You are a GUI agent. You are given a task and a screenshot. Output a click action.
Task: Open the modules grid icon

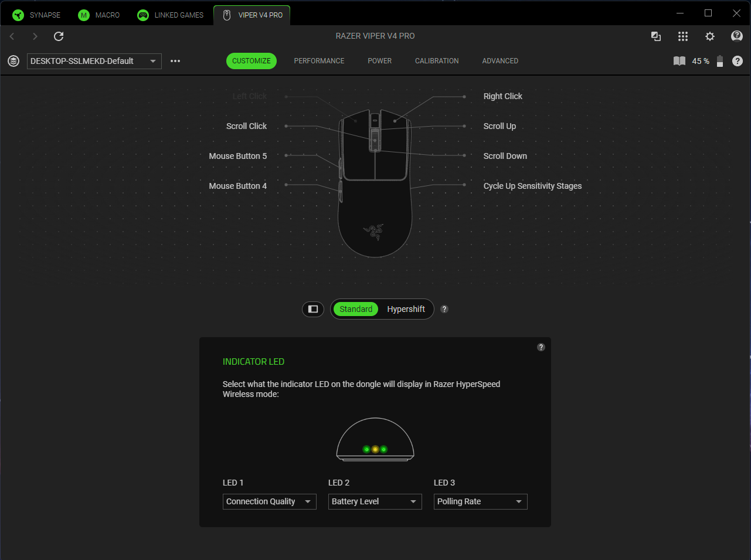pos(683,36)
